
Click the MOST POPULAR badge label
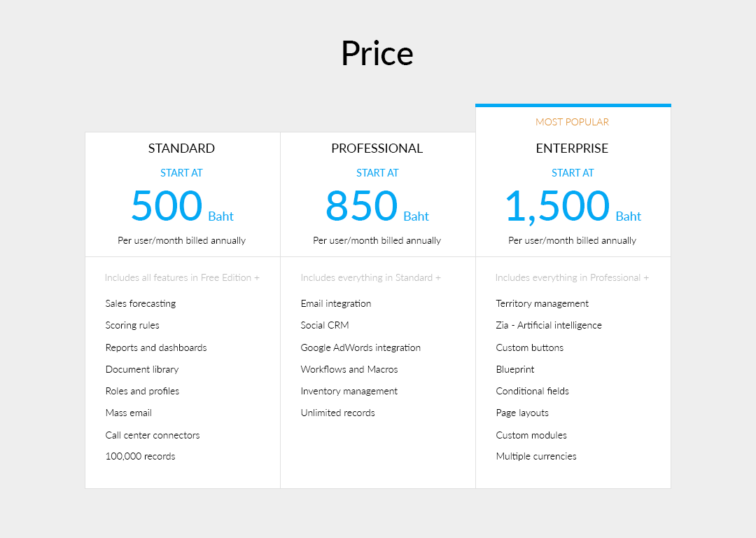point(572,122)
